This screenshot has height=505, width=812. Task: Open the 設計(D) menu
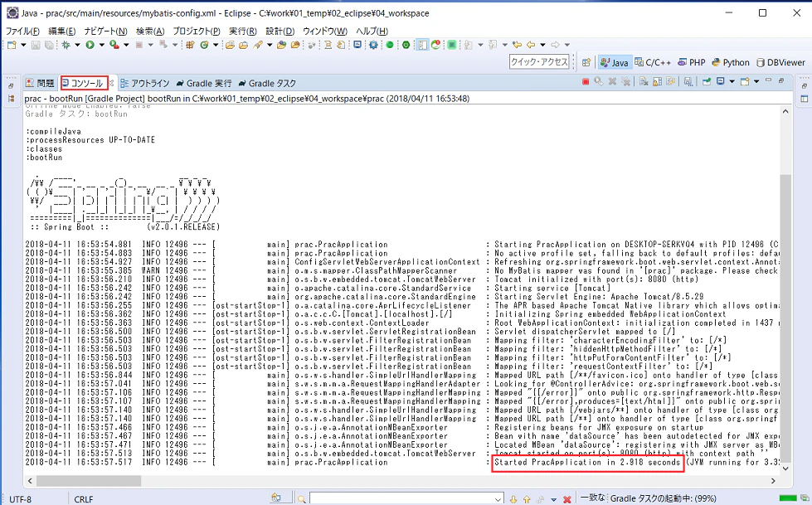tap(280, 31)
